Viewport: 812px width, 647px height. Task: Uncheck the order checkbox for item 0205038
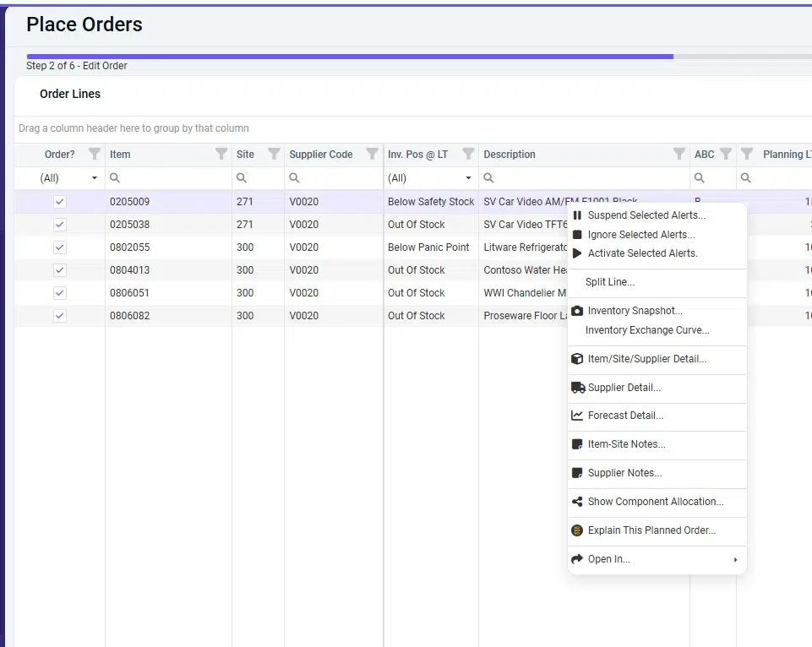click(60, 225)
